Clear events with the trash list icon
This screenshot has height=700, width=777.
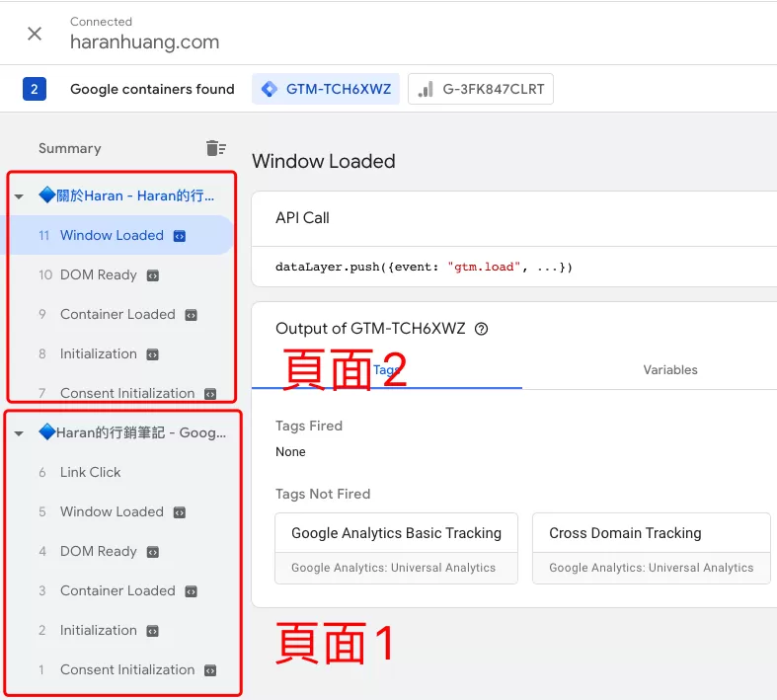pos(215,148)
